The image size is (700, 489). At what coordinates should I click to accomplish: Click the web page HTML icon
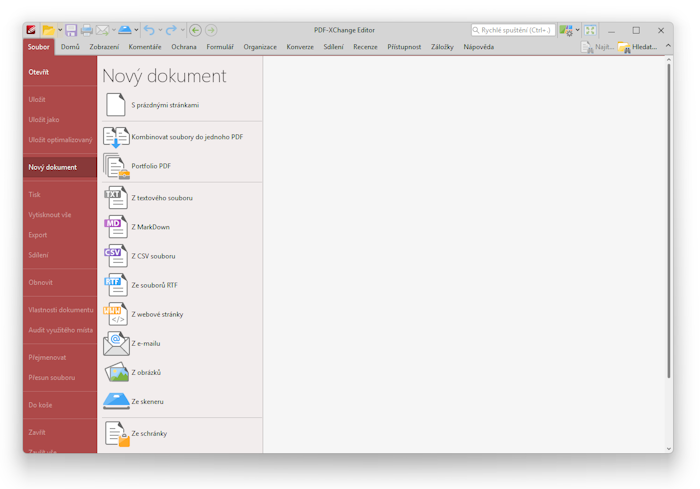click(116, 314)
